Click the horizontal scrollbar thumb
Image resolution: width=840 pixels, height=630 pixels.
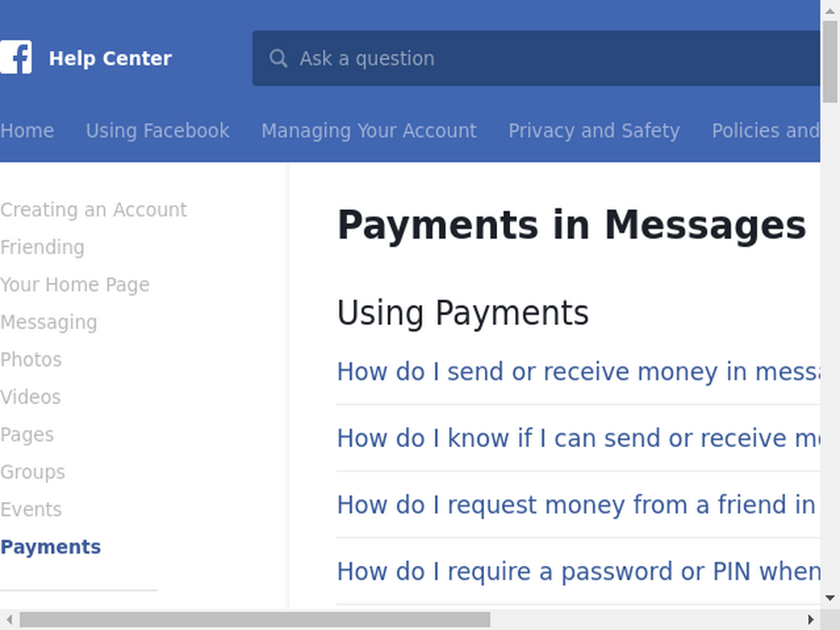[255, 620]
